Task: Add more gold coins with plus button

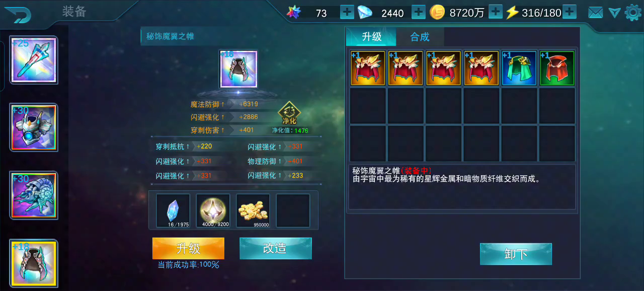Action: click(x=496, y=12)
